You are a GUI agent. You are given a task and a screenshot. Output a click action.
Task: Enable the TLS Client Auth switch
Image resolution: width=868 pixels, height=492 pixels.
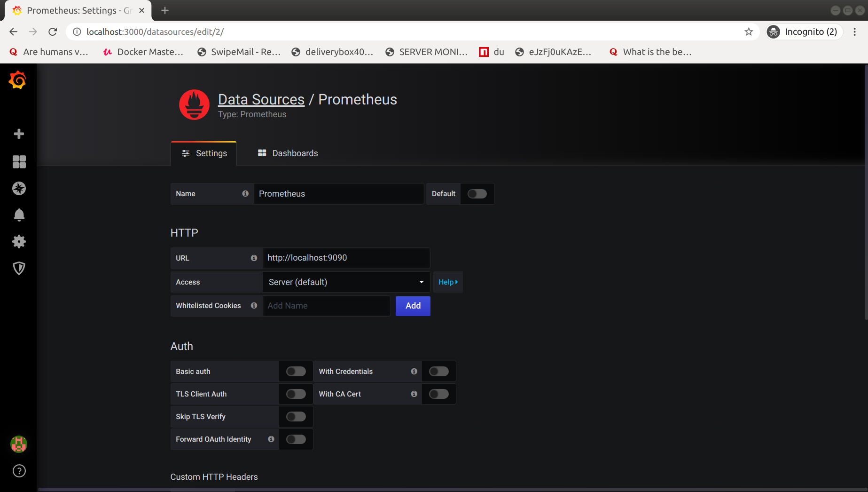pyautogui.click(x=296, y=394)
